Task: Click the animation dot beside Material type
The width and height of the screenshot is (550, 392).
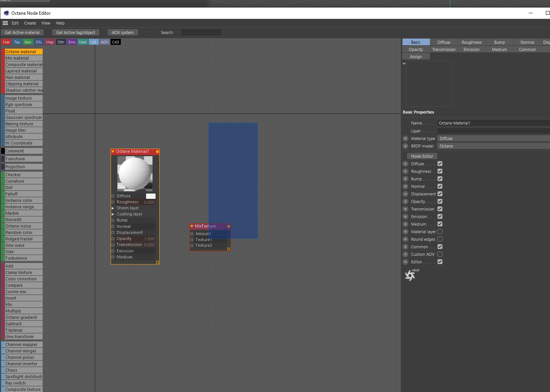Action: [x=405, y=138]
